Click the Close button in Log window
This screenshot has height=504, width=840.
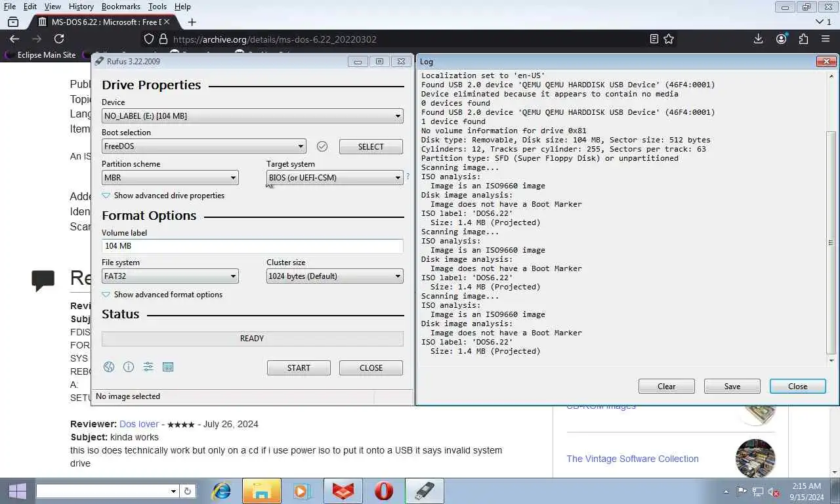tap(797, 387)
